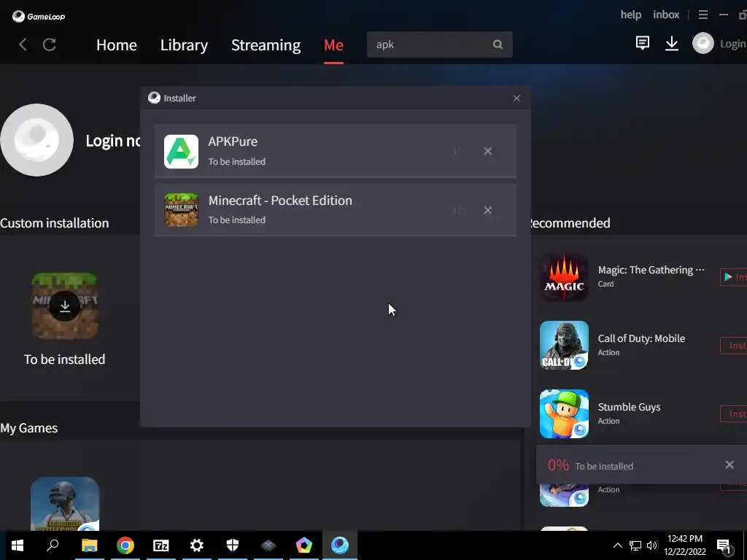
Task: Open the notification center icon
Action: [724, 547]
